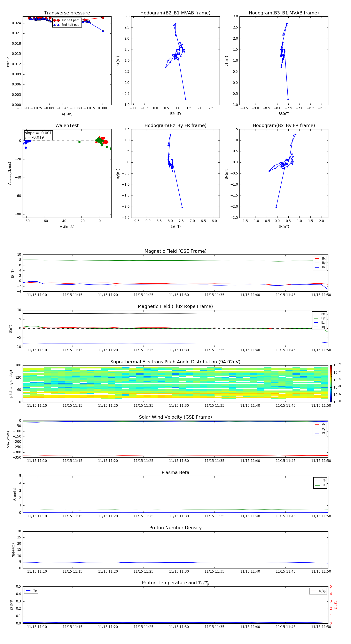Click the "WalenTest" plot title
351x644 pixels.
pos(67,125)
